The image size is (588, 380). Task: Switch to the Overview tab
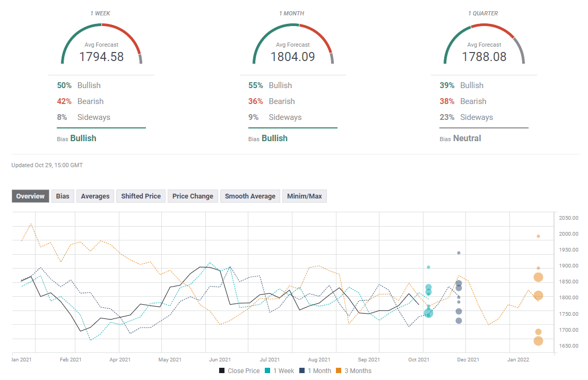[x=30, y=196]
